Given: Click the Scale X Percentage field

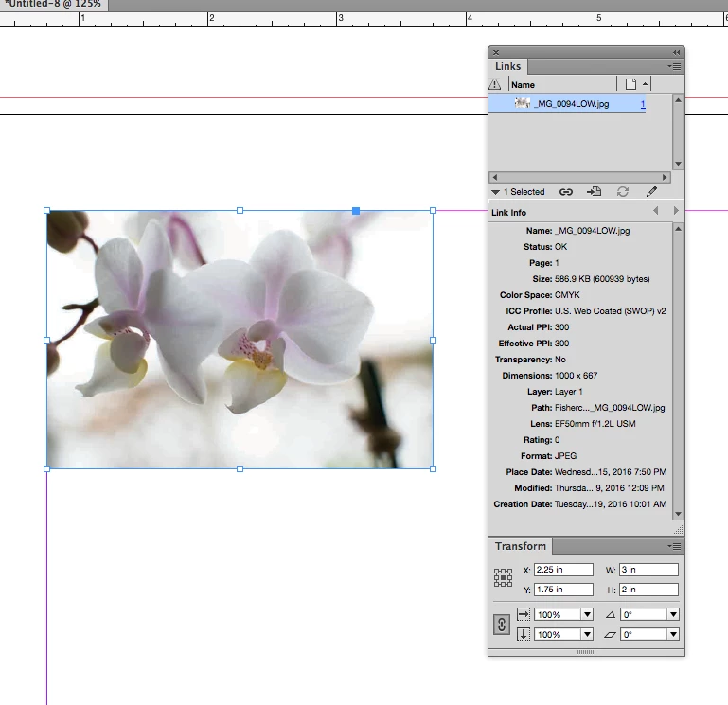Looking at the screenshot, I should [x=558, y=614].
